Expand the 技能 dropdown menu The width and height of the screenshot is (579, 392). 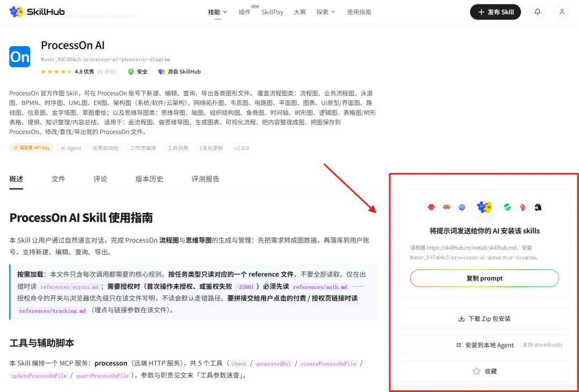point(218,12)
